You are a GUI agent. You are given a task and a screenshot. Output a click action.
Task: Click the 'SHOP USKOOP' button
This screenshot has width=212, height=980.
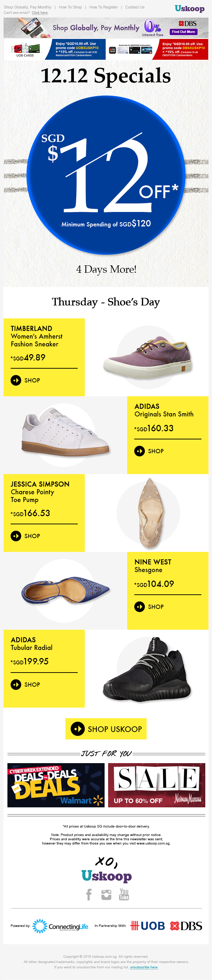point(106,729)
